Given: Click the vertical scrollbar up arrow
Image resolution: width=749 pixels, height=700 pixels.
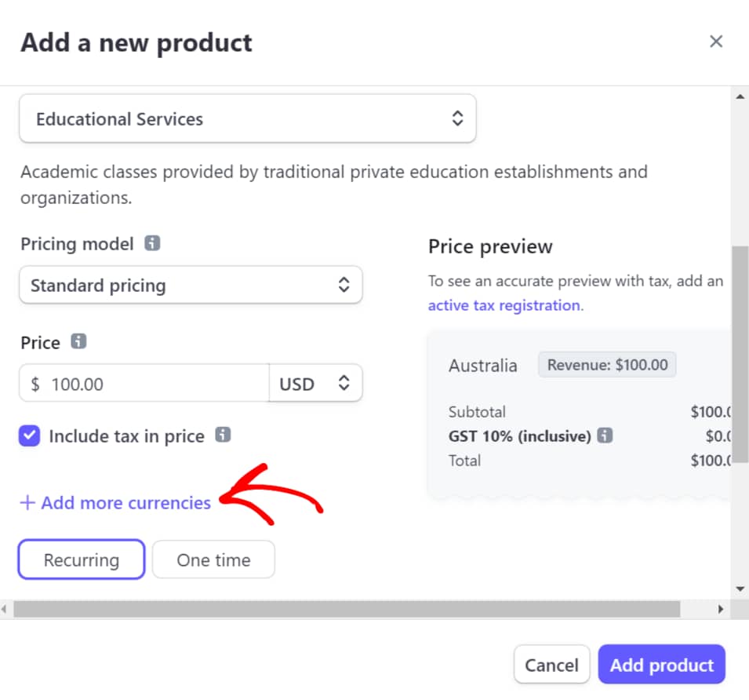Looking at the screenshot, I should pos(740,97).
